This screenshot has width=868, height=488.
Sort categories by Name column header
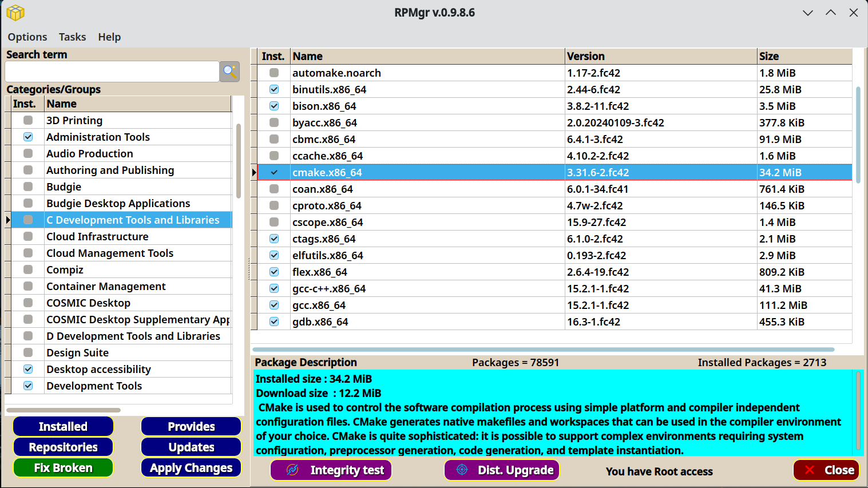pos(138,104)
